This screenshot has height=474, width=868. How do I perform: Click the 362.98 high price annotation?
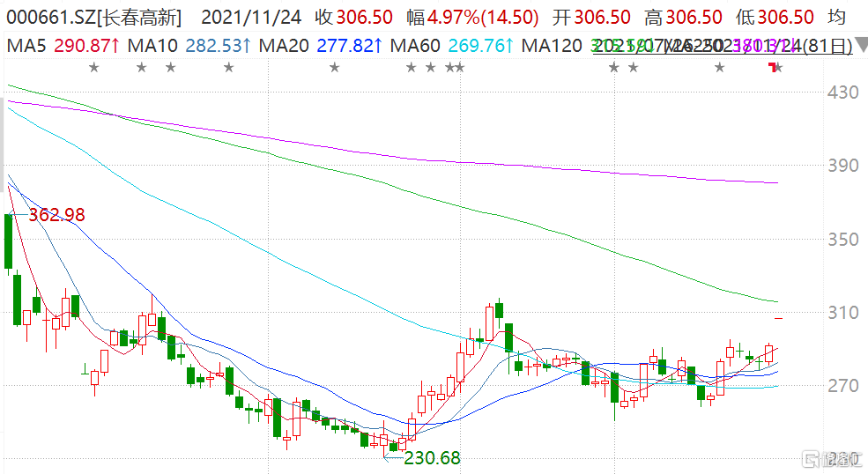[57, 215]
